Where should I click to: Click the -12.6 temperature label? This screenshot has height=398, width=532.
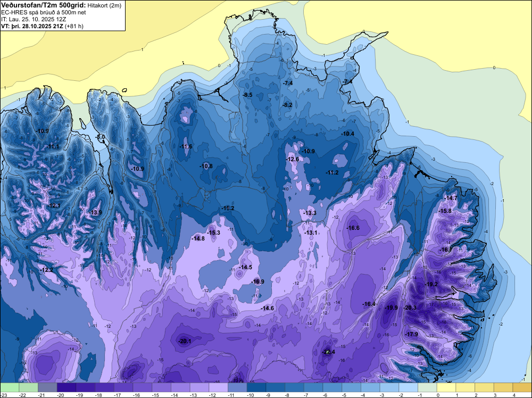[293, 159]
